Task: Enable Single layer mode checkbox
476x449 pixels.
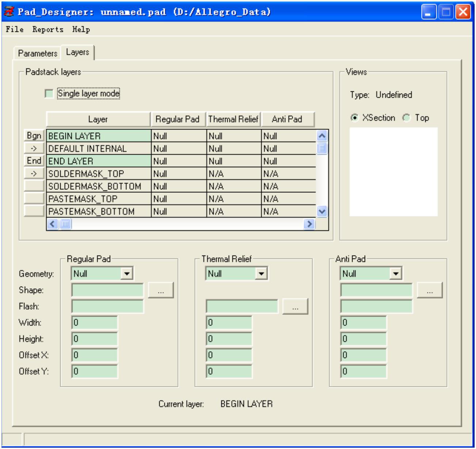Action: (x=49, y=94)
